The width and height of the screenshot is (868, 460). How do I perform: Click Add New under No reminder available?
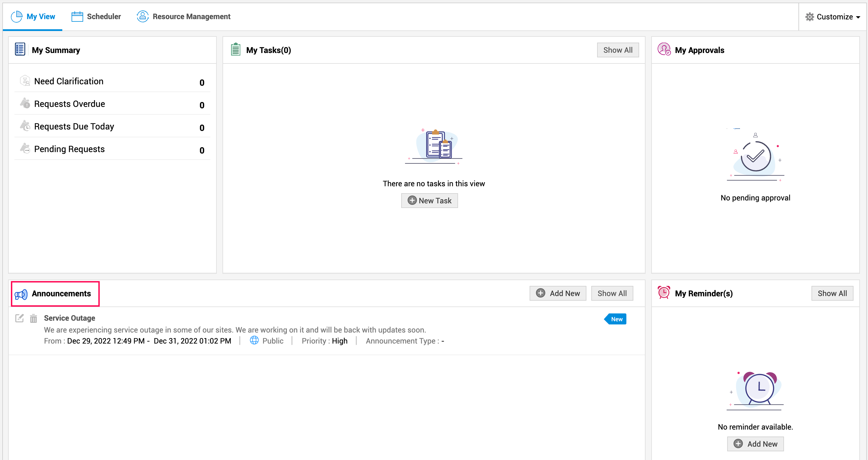pos(755,444)
